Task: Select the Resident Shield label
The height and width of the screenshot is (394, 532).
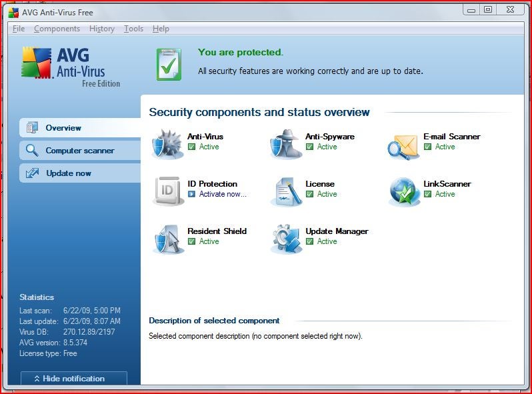Action: (x=217, y=231)
